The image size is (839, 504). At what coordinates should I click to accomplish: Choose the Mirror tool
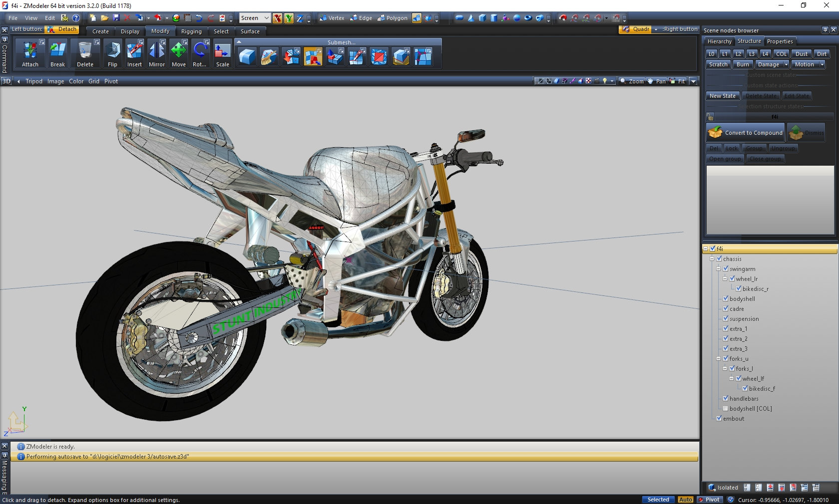(156, 51)
